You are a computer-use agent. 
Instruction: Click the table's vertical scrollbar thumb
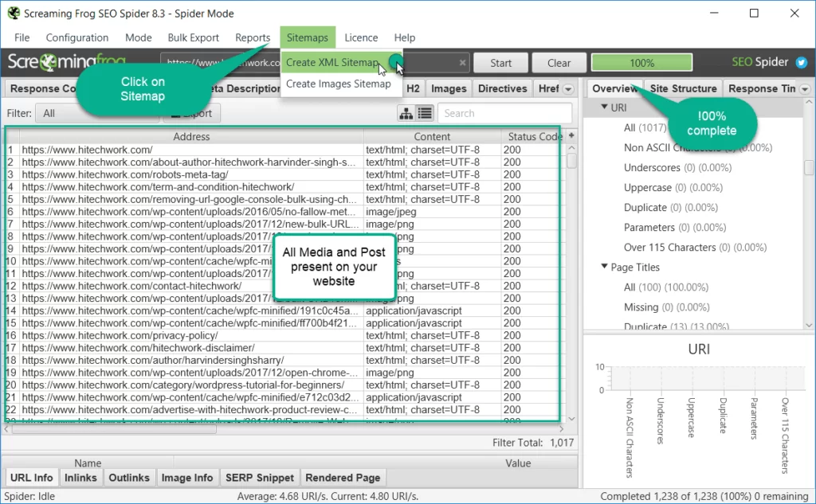coord(571,160)
